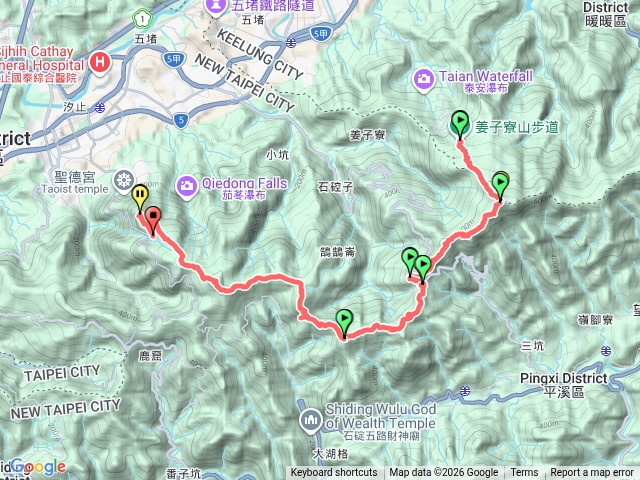Click the Highway 5 route shield
Image resolution: width=640 pixels, height=480 pixels.
click(181, 120)
